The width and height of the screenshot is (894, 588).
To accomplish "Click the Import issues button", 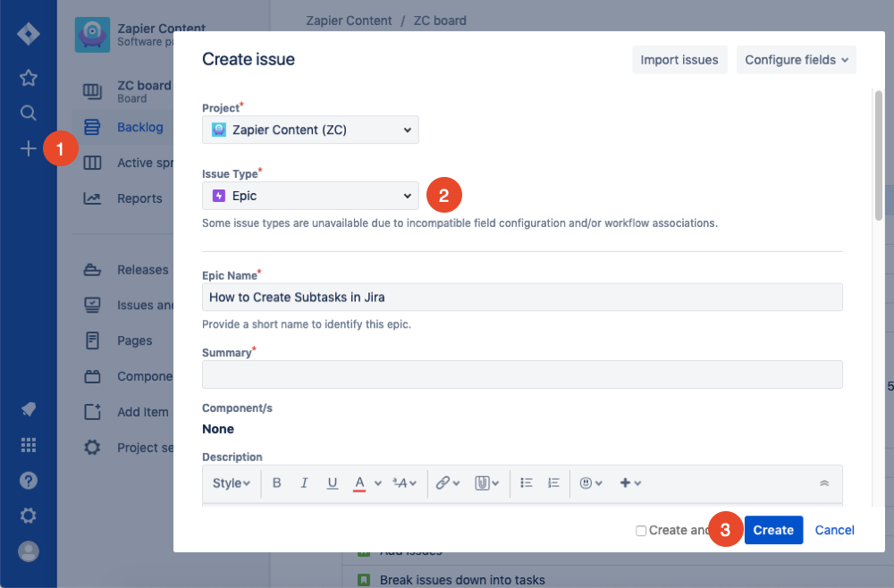I will click(679, 60).
